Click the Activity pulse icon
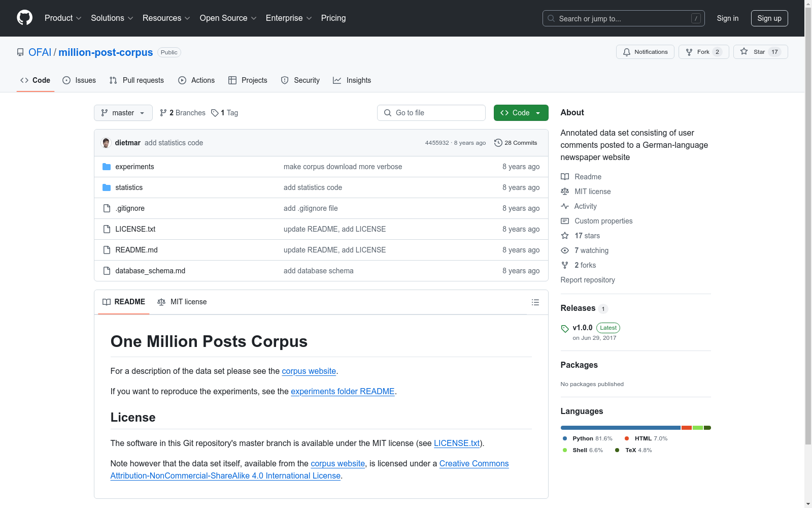Viewport: 812px width, 508px height. [565, 206]
